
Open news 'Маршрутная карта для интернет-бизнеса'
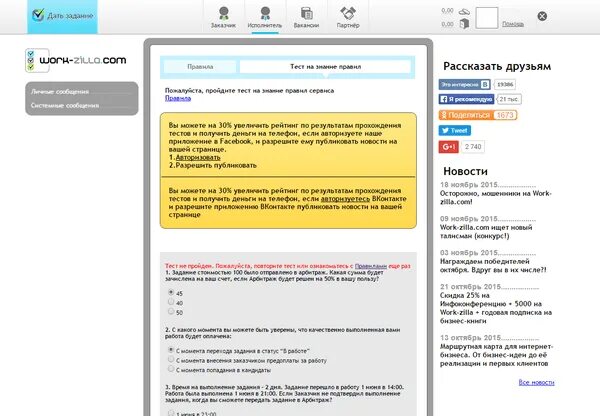496,355
